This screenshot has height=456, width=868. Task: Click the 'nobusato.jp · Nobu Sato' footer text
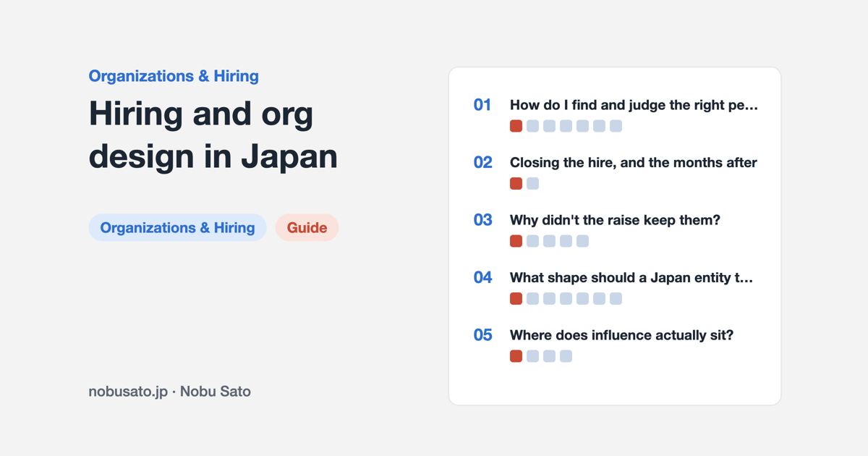tap(170, 392)
